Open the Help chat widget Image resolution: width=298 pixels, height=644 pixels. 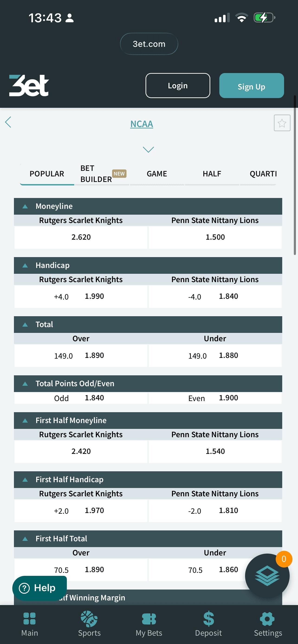[39, 588]
